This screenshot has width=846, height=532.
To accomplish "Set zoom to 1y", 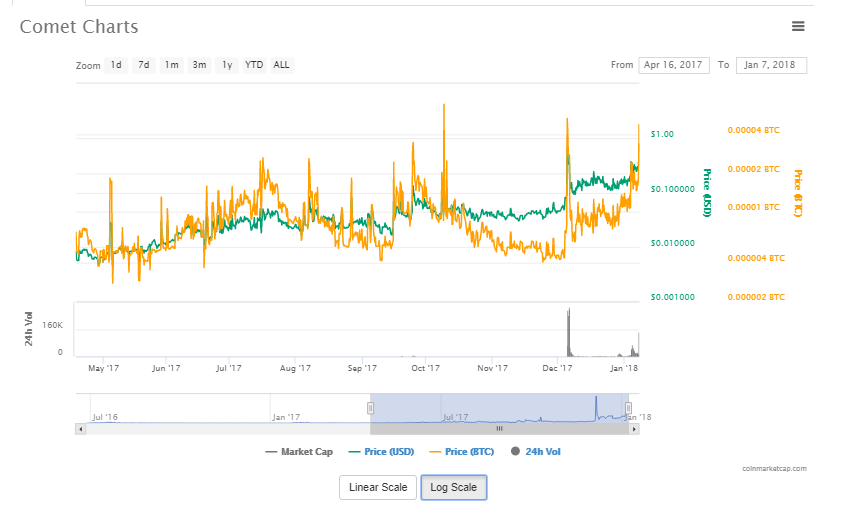I will coord(227,65).
